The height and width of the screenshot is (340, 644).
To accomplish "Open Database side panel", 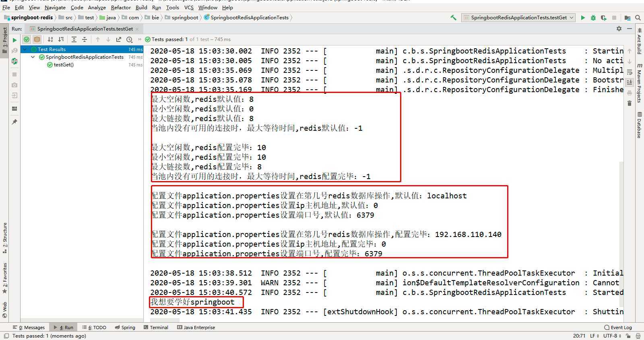I will point(639,126).
